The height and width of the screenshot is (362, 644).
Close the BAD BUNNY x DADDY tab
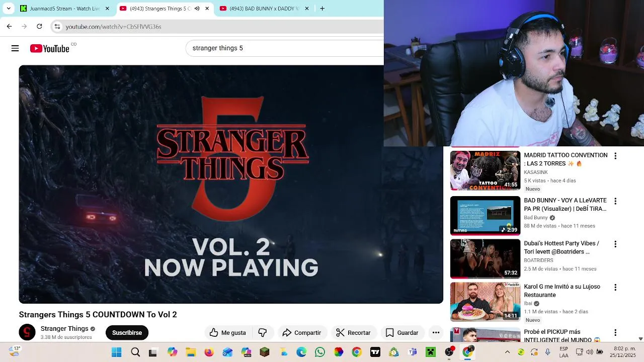click(307, 9)
